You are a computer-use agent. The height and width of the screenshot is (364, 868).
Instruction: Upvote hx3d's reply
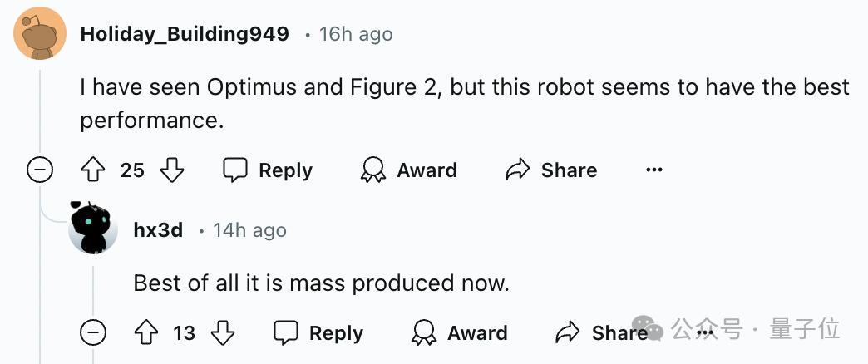[145, 333]
